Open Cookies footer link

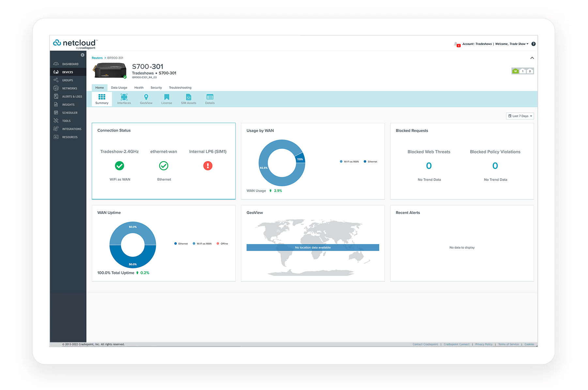[529, 344]
